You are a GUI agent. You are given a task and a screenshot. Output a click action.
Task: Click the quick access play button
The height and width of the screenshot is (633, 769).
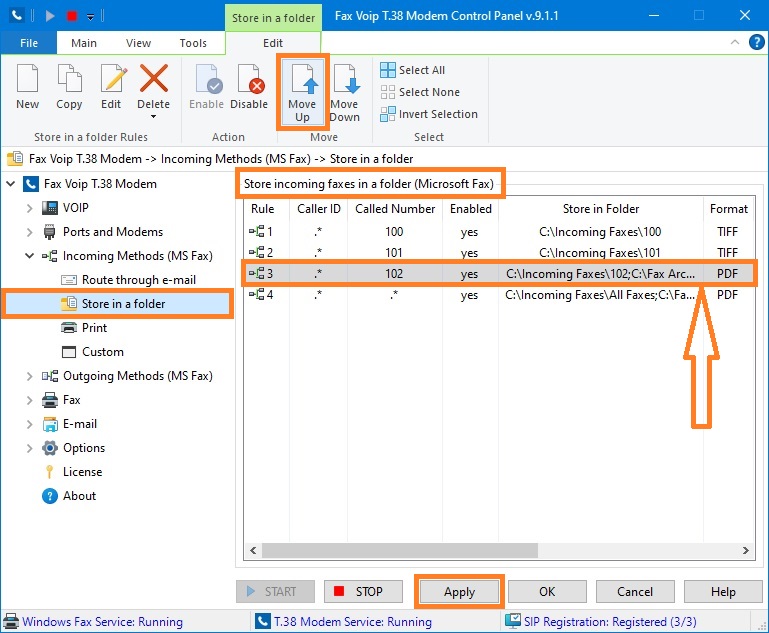pos(50,16)
